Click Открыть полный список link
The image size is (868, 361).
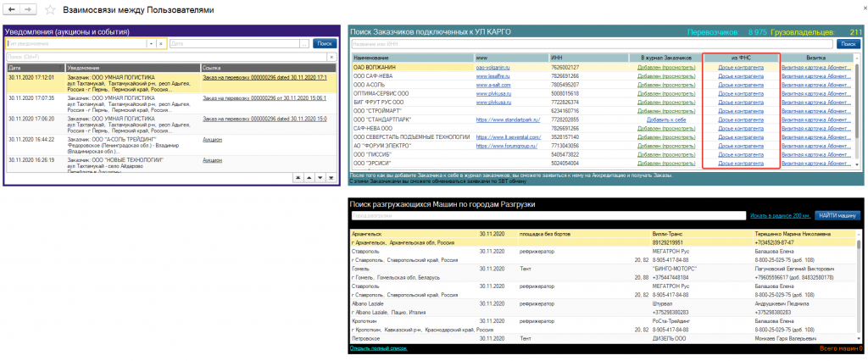point(379,348)
